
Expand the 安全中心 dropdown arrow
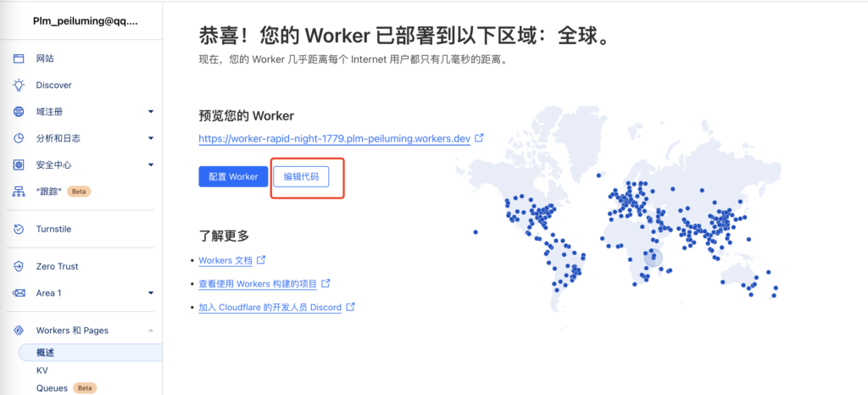(151, 165)
